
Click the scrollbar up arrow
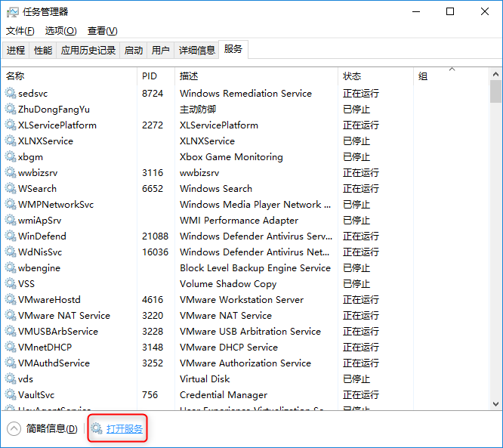pos(495,74)
